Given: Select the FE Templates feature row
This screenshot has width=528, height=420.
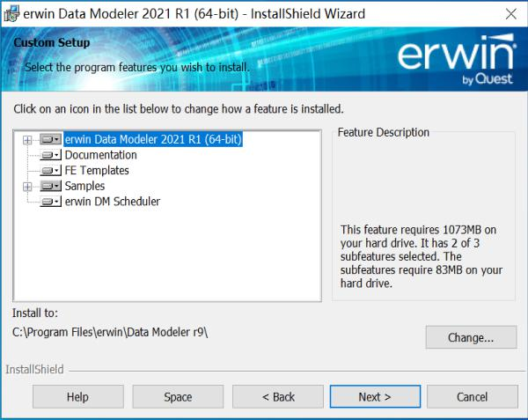Looking at the screenshot, I should click(97, 171).
